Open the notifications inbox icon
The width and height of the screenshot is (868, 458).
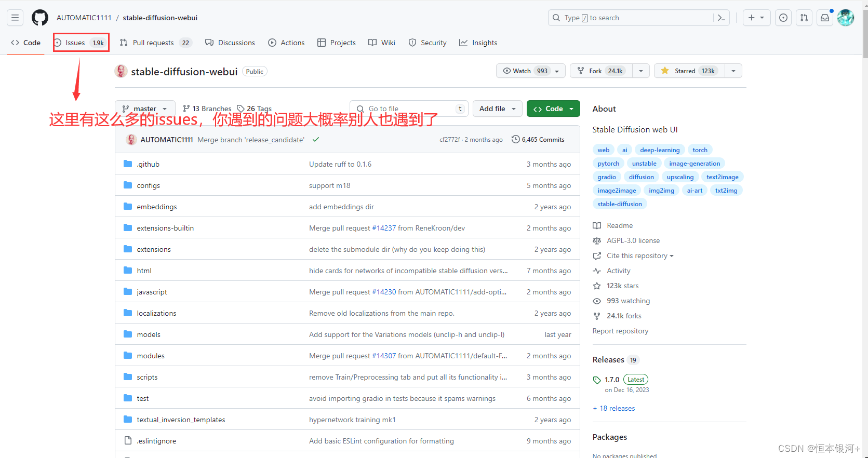825,18
